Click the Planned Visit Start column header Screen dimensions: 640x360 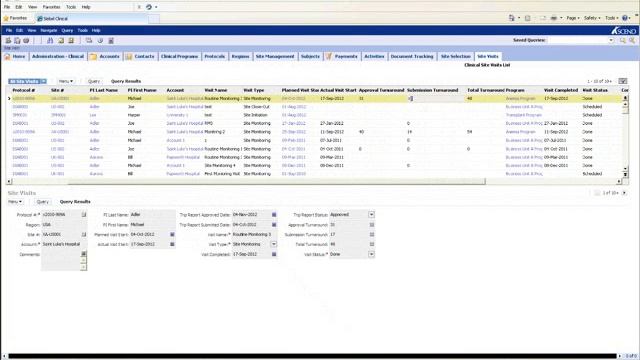pyautogui.click(x=300, y=90)
